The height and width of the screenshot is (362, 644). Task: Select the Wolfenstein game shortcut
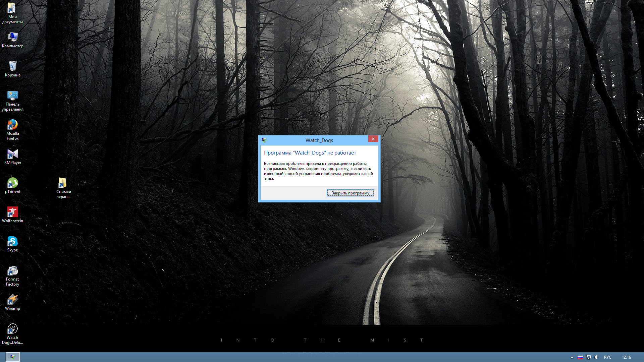[12, 215]
